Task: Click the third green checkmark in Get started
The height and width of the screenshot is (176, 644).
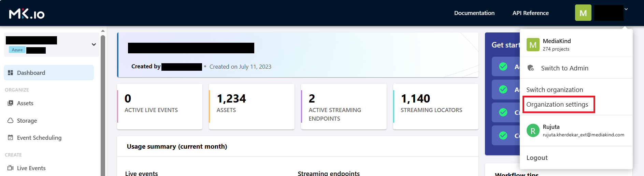Action: (x=503, y=112)
